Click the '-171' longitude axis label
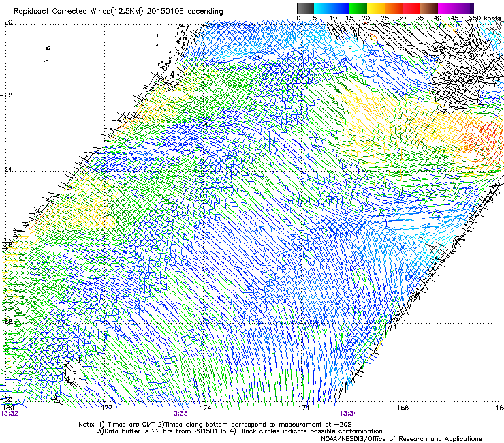 pyautogui.click(x=302, y=408)
